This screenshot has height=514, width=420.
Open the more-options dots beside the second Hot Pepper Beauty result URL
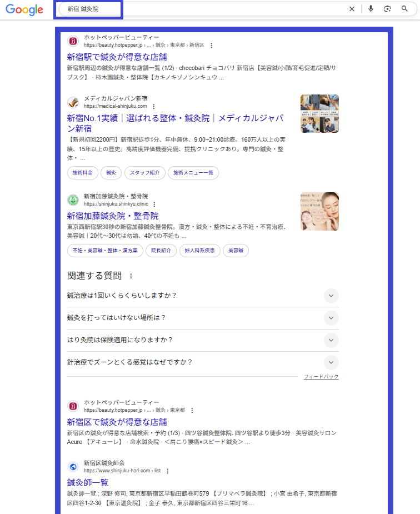coord(192,410)
